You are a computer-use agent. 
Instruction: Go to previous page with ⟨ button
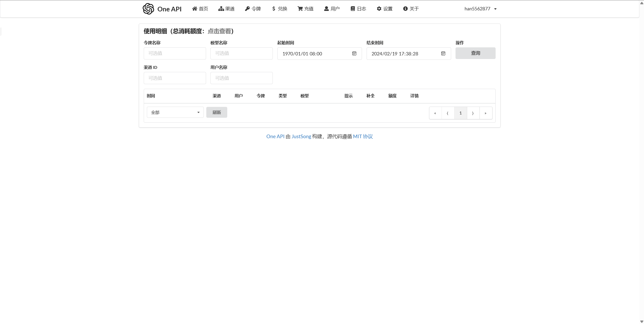click(448, 113)
